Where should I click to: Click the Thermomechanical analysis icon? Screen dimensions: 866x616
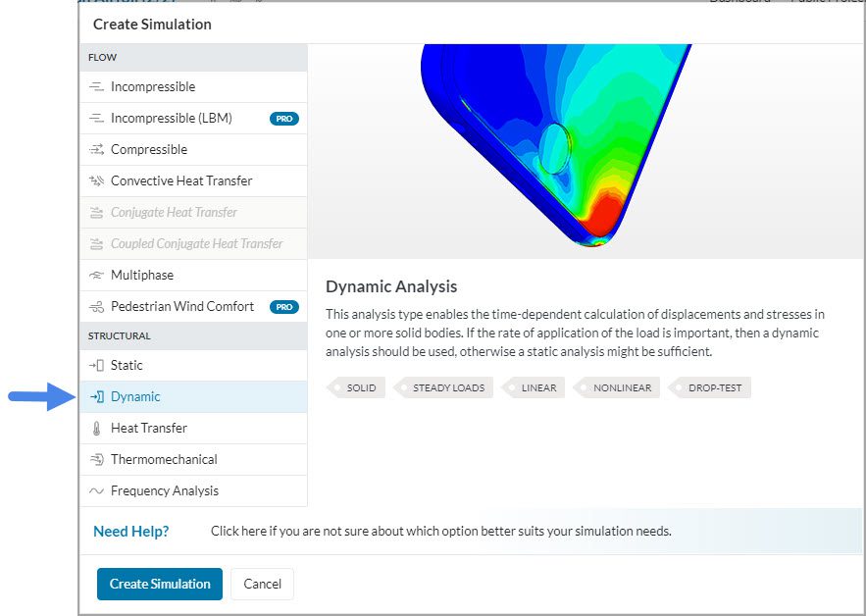[96, 460]
